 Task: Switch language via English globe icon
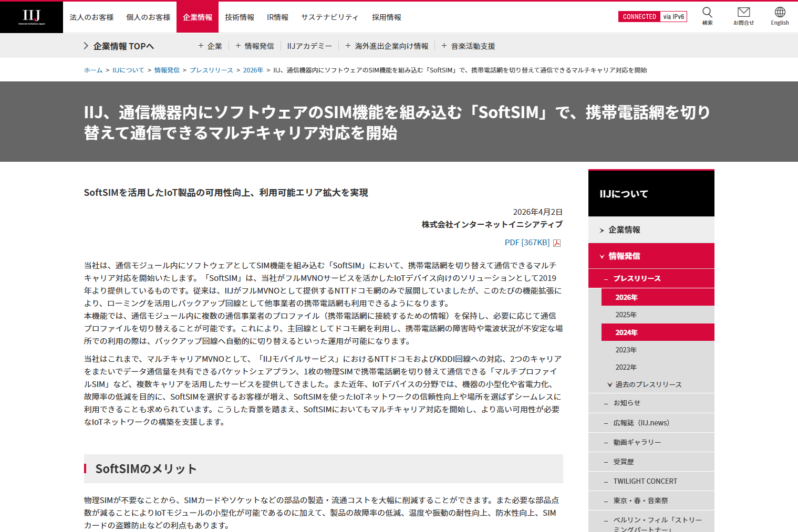(x=780, y=16)
